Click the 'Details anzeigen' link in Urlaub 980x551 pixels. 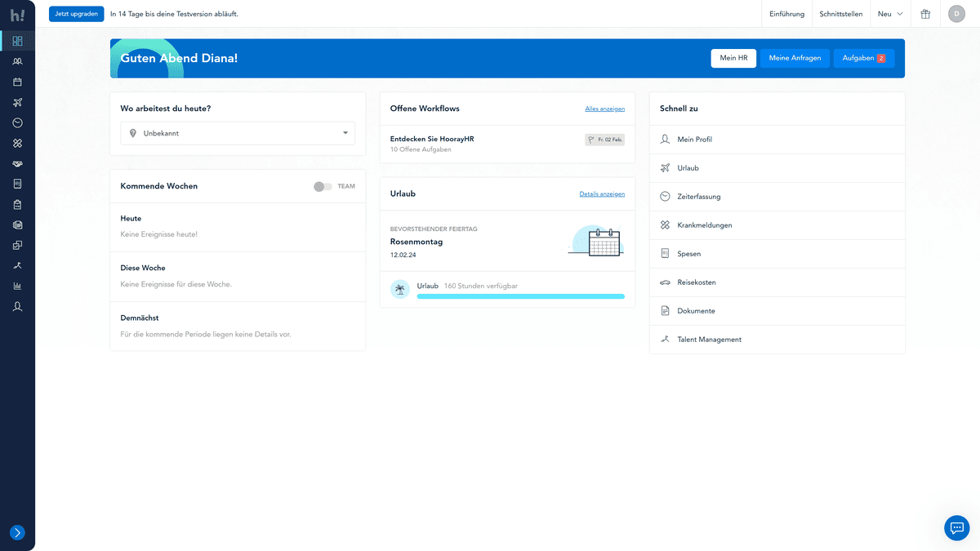602,194
